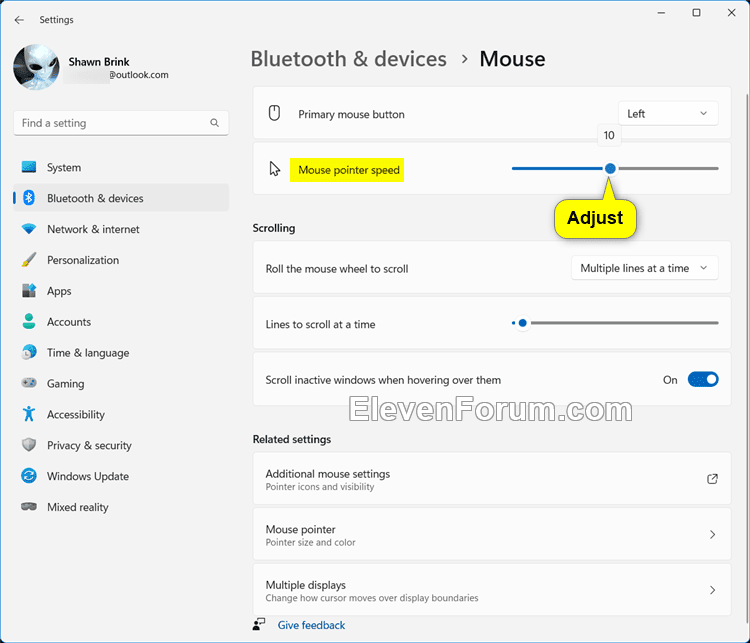Click the Mixed reality headset icon

tap(29, 506)
